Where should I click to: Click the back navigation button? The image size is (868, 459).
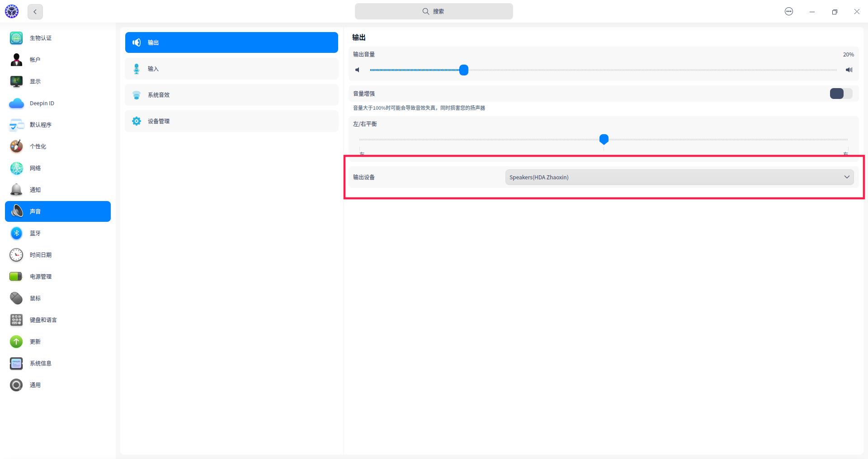pos(35,12)
